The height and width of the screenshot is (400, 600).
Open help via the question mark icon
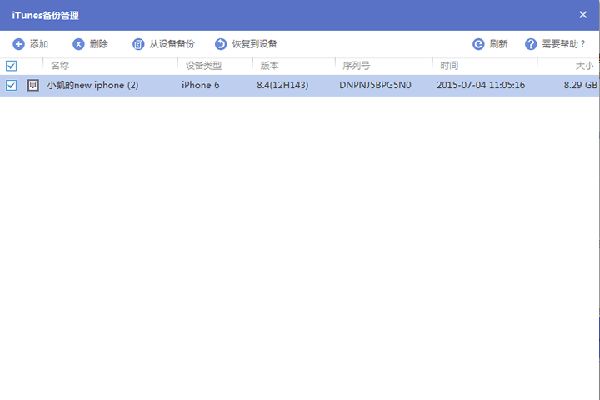pyautogui.click(x=531, y=44)
